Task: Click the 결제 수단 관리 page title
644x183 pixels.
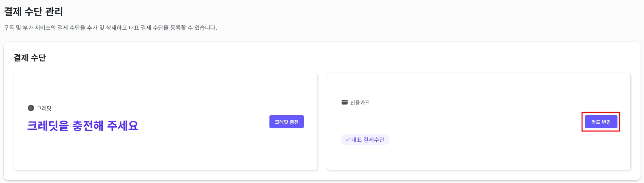Action: pos(33,12)
